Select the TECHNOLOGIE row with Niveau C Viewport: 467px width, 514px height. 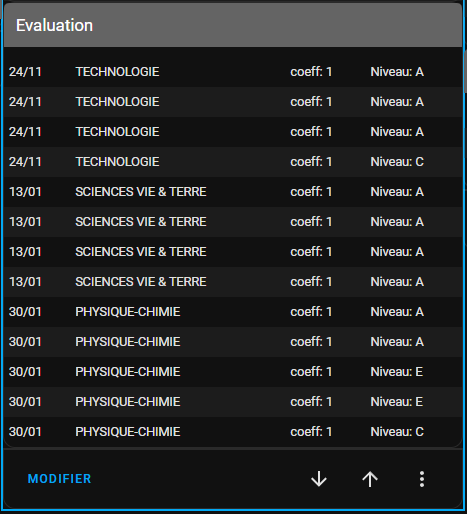[233, 162]
